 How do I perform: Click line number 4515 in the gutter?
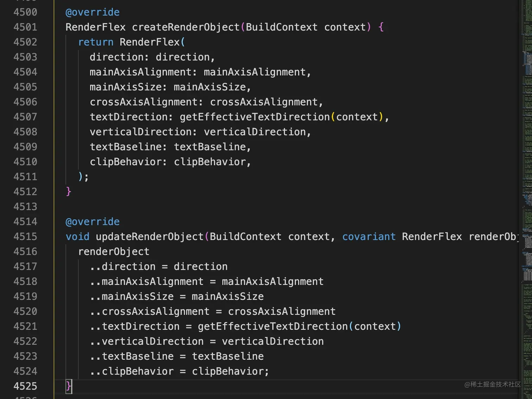pyautogui.click(x=25, y=236)
